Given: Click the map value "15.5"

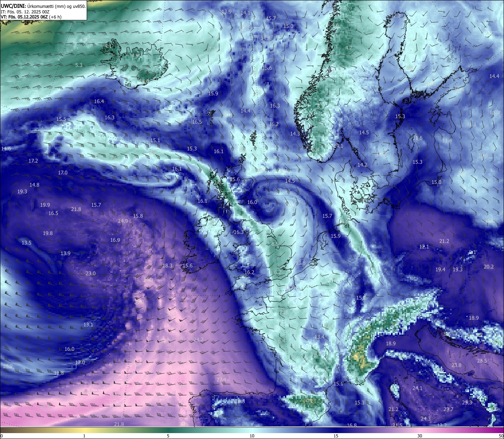Looking at the screenshot, I should pos(61,119).
